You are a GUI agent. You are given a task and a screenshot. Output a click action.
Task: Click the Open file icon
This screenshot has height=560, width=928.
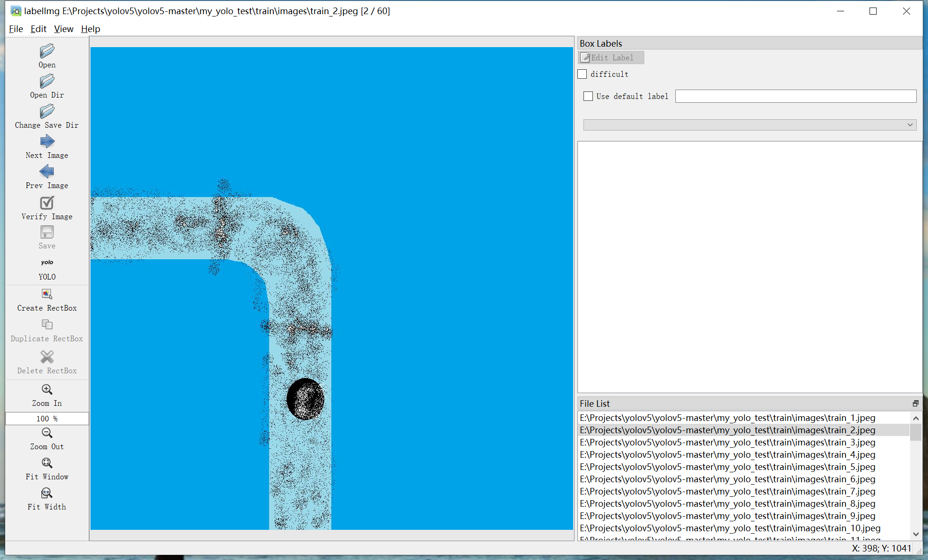pyautogui.click(x=47, y=51)
